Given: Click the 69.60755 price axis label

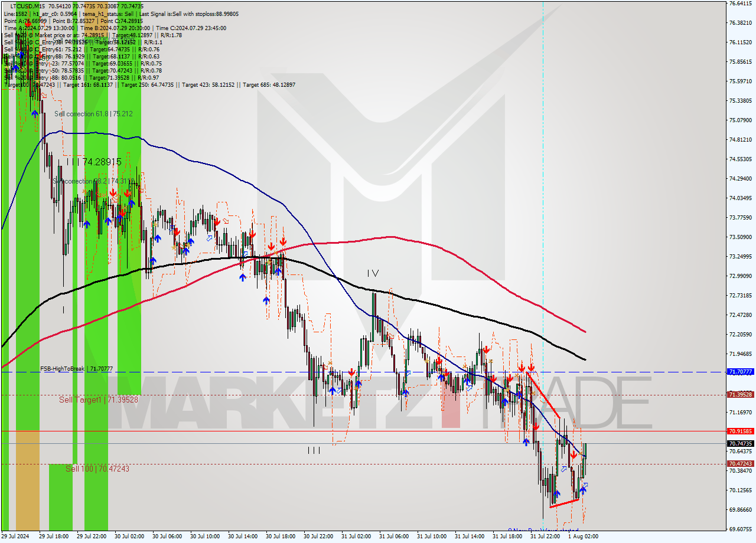Looking at the screenshot, I should pos(741,529).
